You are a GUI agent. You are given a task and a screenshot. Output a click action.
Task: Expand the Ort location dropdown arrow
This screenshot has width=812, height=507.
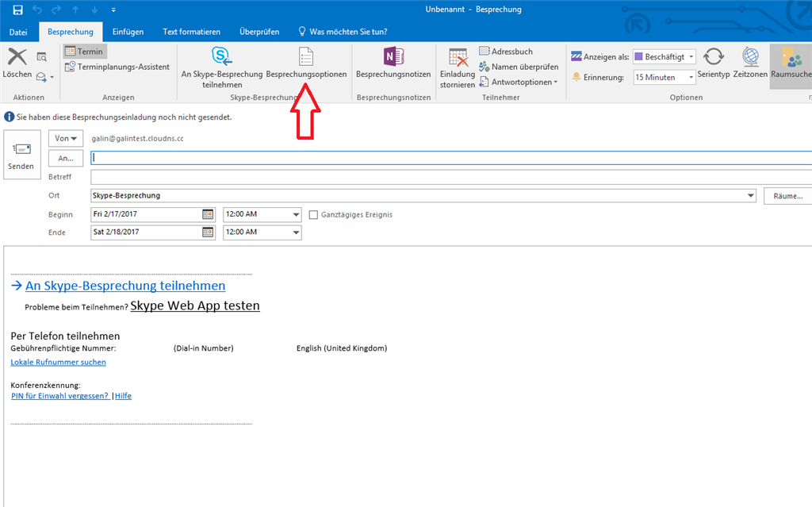pos(750,196)
